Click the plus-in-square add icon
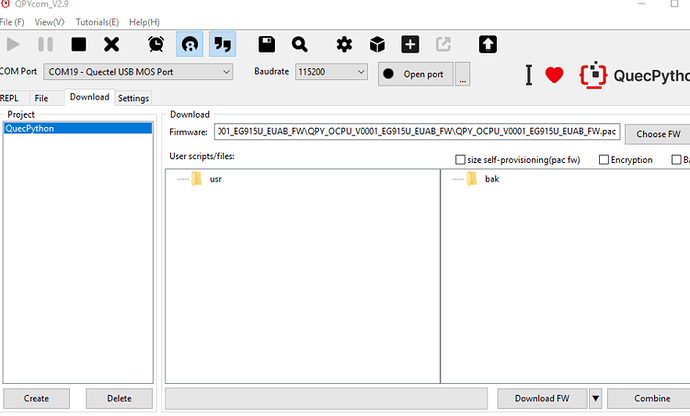Image resolution: width=690 pixels, height=416 pixels. (410, 44)
